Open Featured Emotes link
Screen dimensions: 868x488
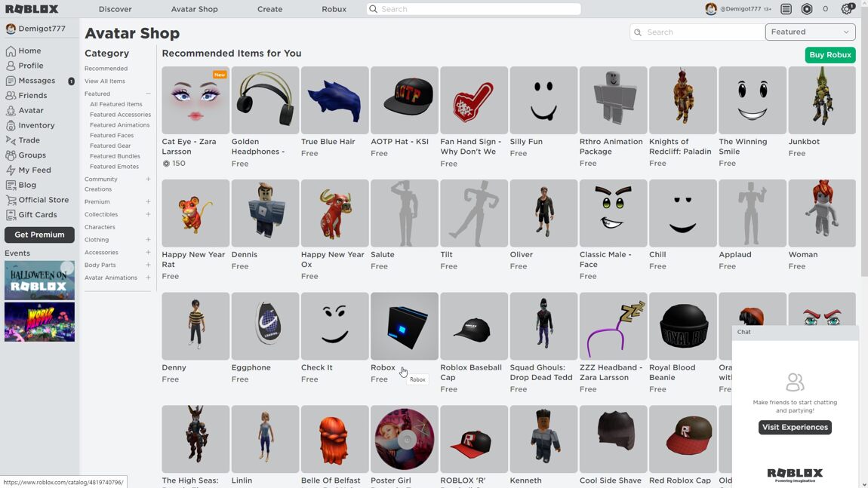coord(114,167)
